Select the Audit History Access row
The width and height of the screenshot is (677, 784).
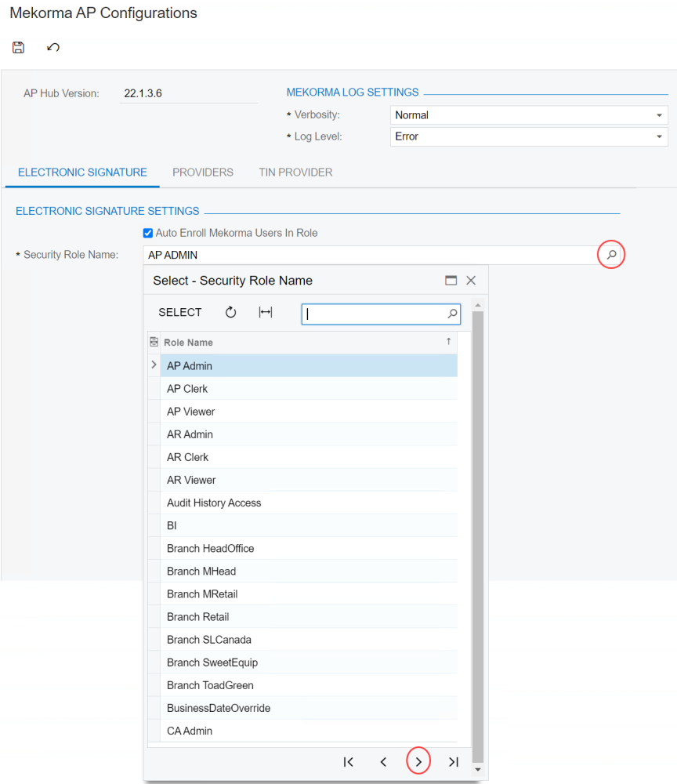point(309,503)
